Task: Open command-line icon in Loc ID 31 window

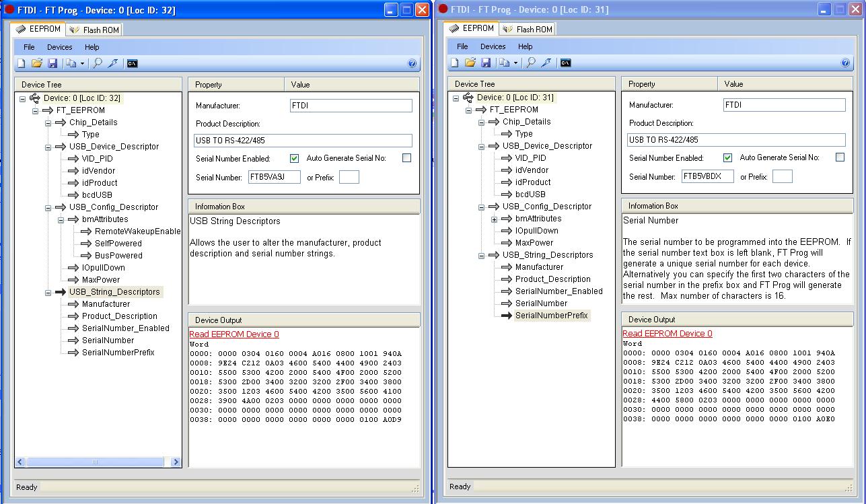Action: (x=566, y=63)
